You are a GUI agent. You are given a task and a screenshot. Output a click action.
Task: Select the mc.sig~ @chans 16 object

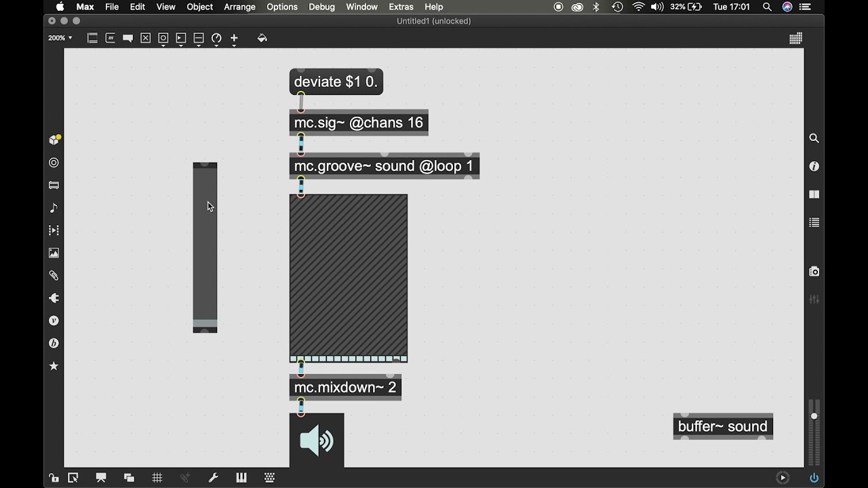(359, 123)
